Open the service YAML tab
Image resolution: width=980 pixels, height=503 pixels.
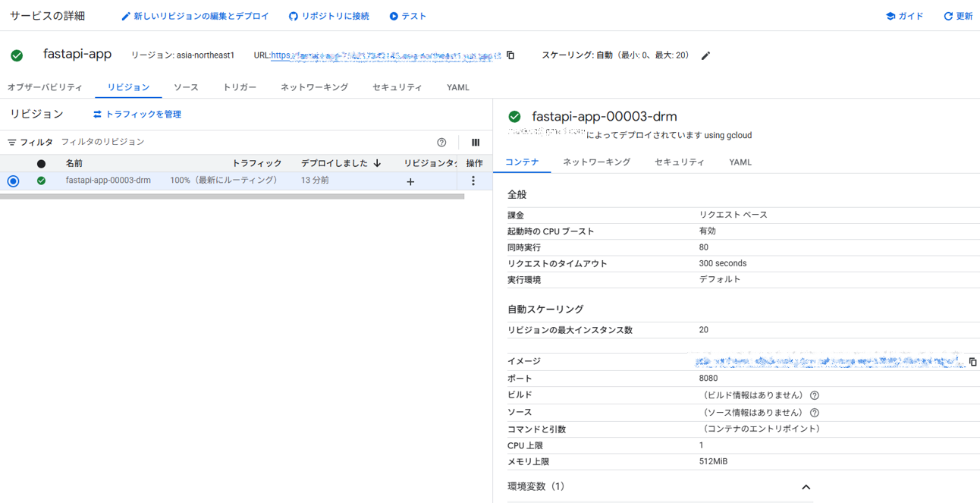click(x=458, y=87)
